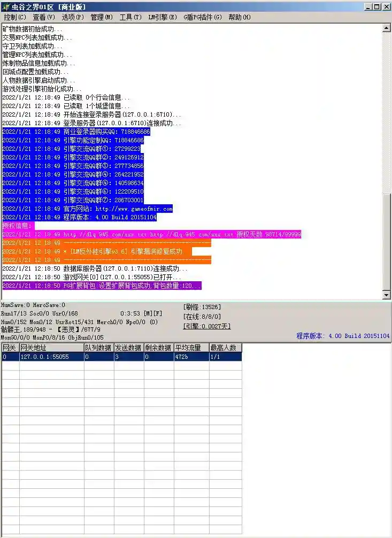Click log line 矿物数据初始成功
The image size is (392, 538).
click(x=32, y=29)
